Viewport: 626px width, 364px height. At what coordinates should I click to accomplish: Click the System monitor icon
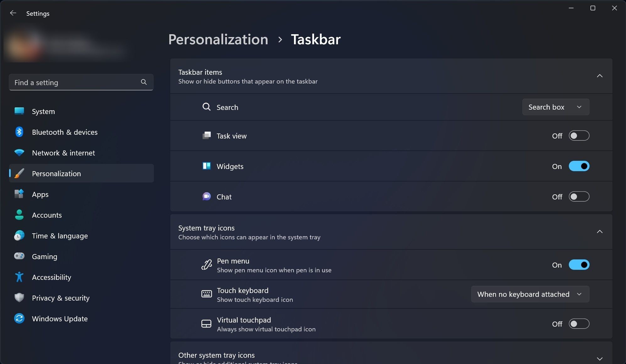click(x=19, y=111)
